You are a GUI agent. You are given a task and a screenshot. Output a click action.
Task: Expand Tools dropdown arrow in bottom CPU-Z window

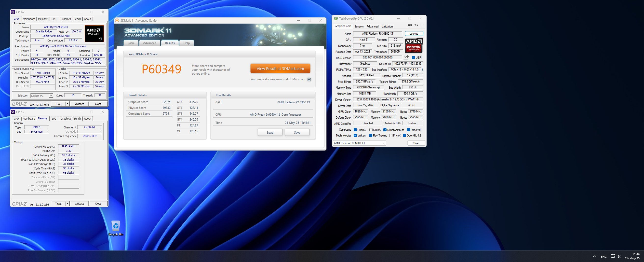click(x=67, y=204)
